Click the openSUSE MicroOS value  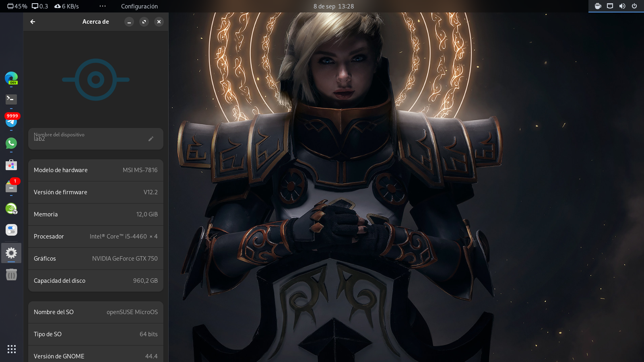[132, 312]
